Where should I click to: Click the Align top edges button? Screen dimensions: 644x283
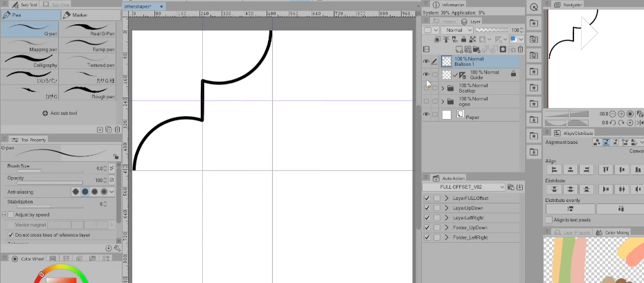[606, 170]
